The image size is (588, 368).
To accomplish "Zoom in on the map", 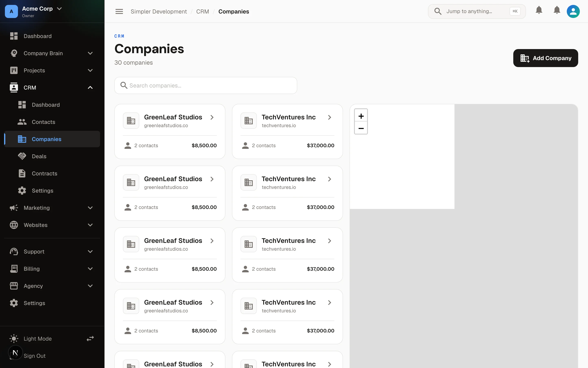I will [361, 116].
